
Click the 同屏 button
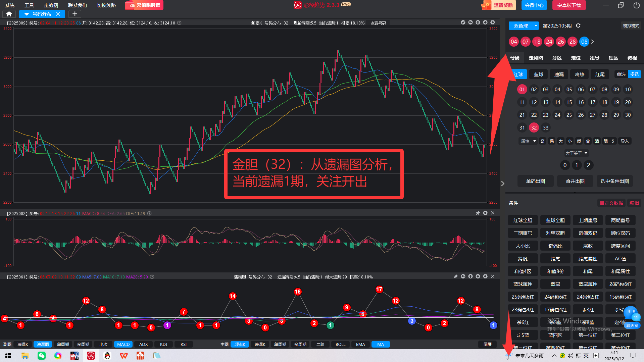pos(488,344)
